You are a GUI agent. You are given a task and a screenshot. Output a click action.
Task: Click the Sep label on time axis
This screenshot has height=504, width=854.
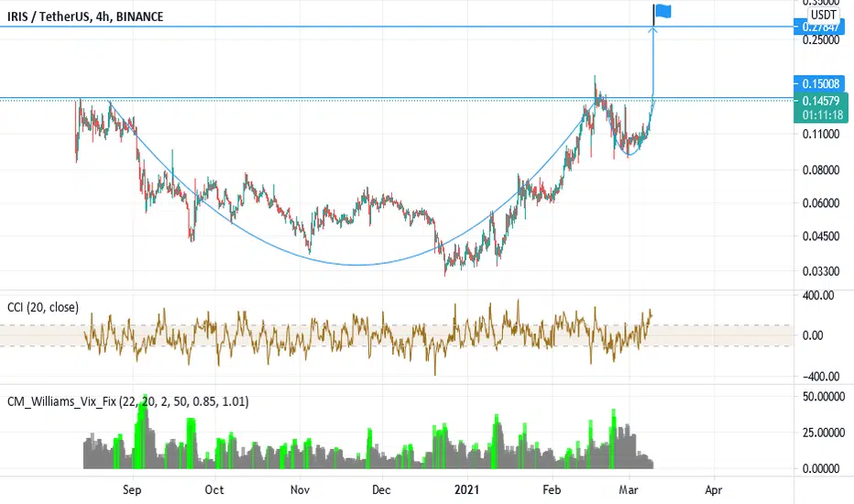point(132,489)
